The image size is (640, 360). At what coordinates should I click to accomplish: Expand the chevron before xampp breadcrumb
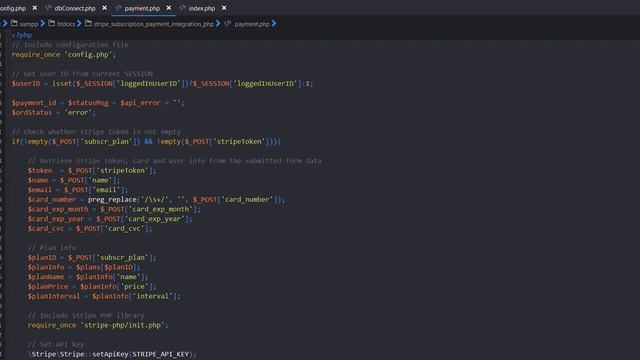pyautogui.click(x=5, y=24)
